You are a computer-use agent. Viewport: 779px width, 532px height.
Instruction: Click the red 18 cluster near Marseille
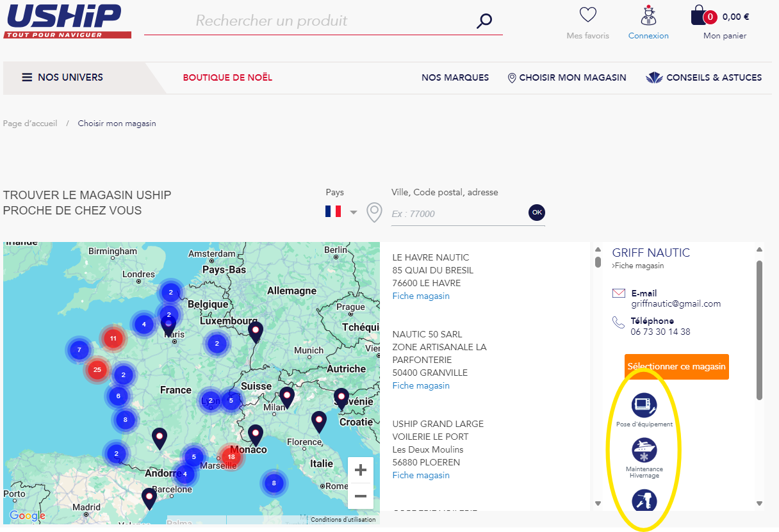pos(231,456)
